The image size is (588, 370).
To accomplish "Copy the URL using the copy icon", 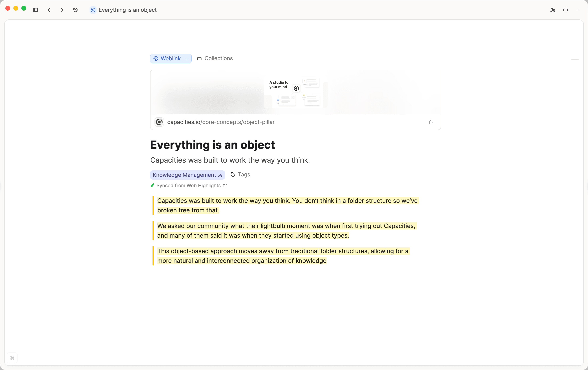I will [x=431, y=122].
